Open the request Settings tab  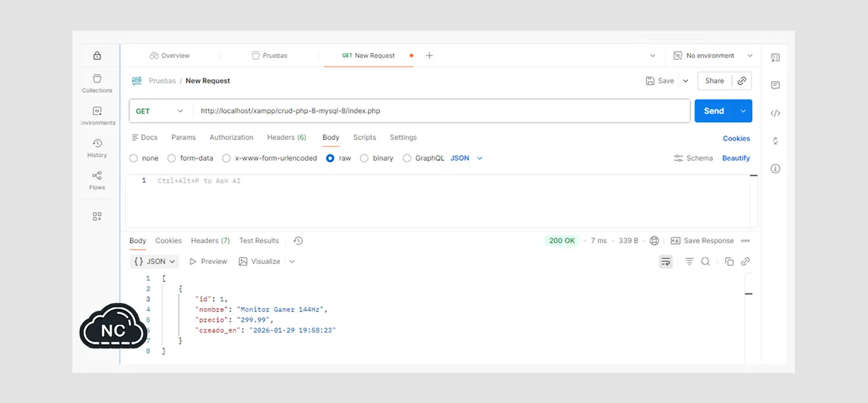403,137
